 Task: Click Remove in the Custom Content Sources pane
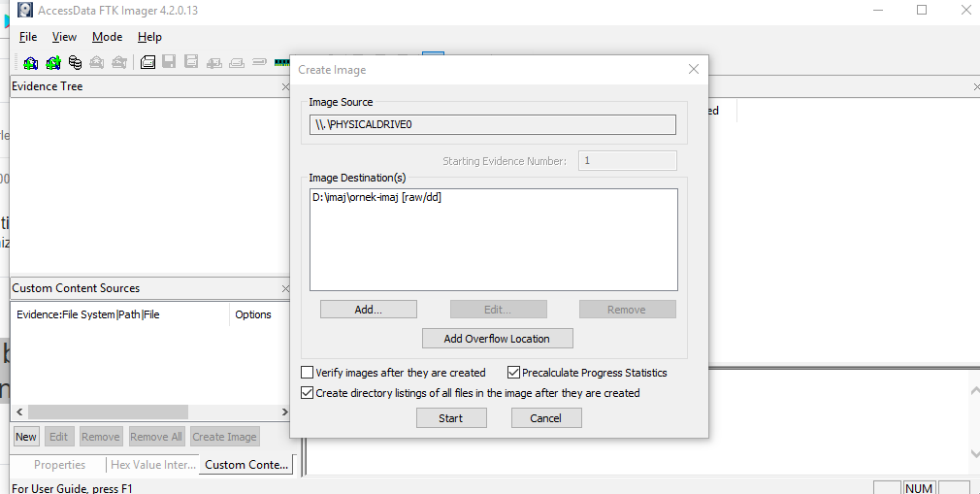100,437
